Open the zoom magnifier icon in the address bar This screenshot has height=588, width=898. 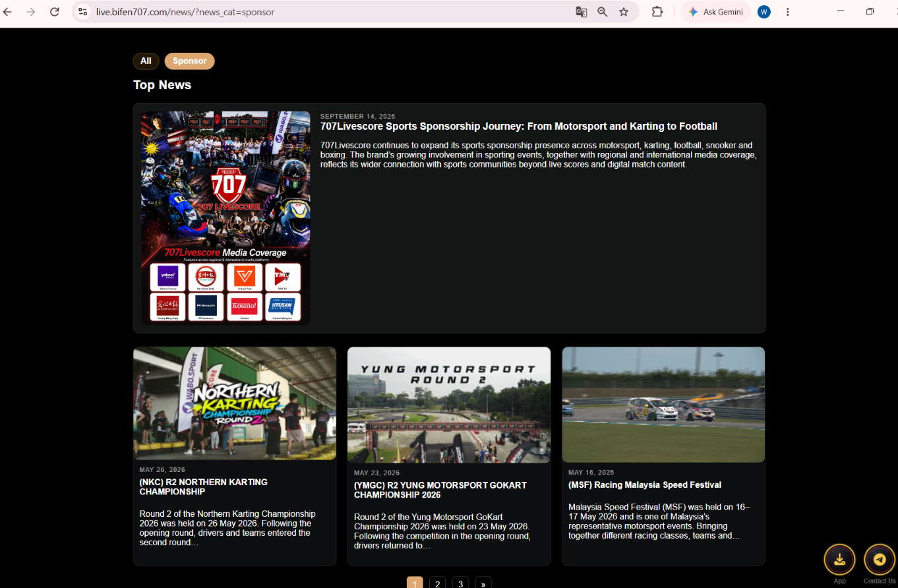[x=602, y=12]
